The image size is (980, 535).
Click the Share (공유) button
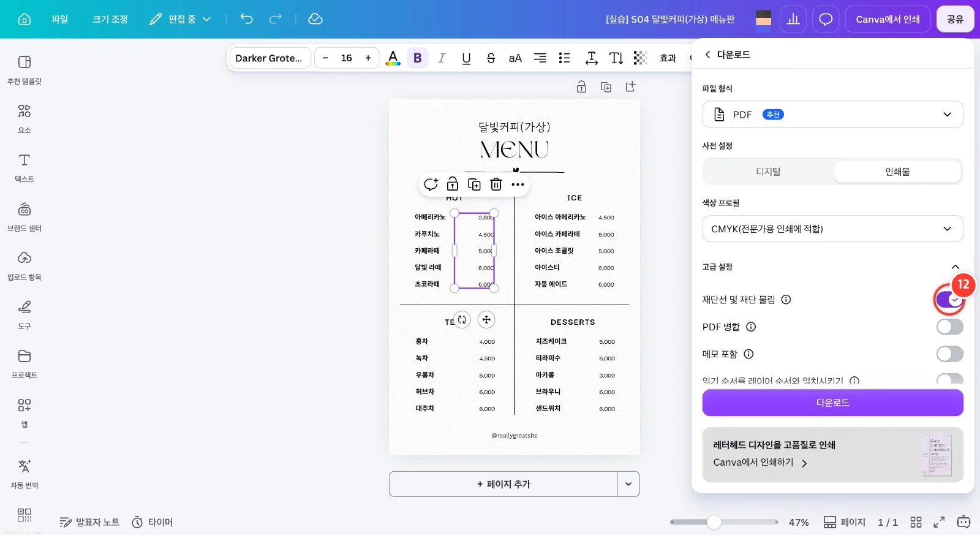pos(955,19)
